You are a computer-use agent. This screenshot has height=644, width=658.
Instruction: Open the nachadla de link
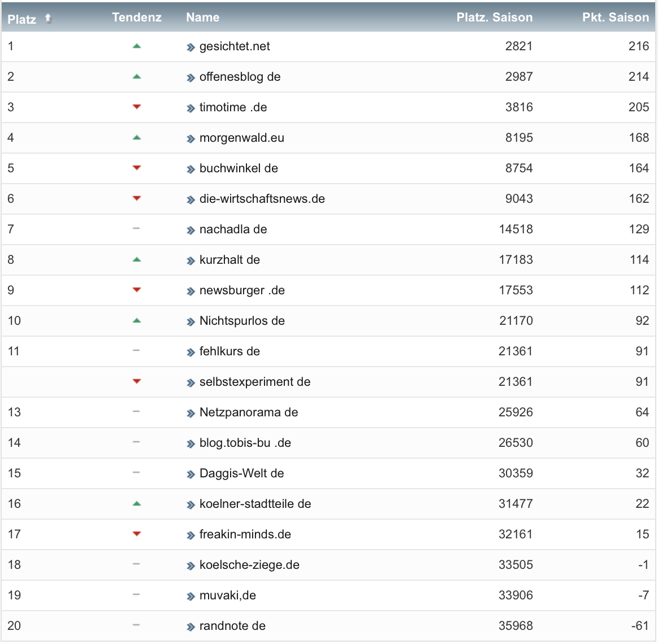click(x=233, y=229)
